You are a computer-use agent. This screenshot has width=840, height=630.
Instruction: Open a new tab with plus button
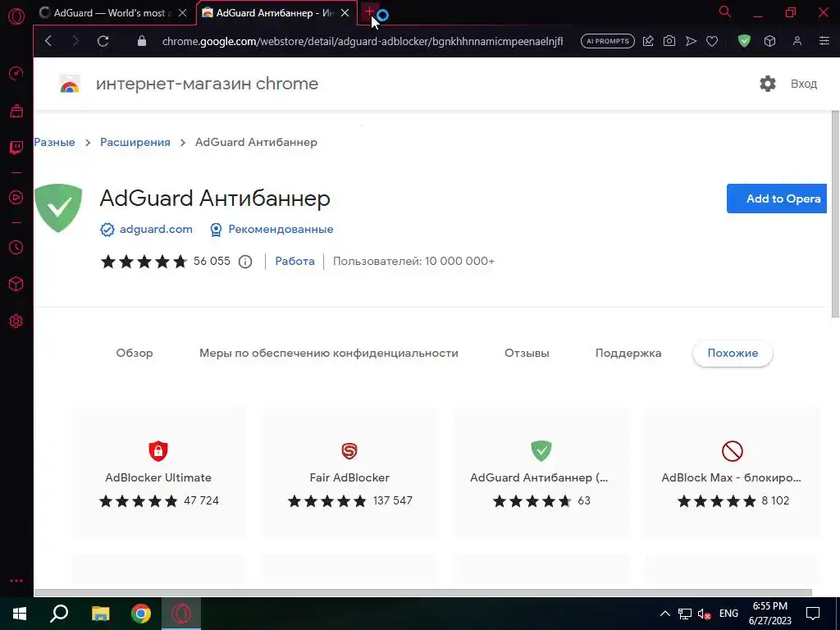pos(369,12)
